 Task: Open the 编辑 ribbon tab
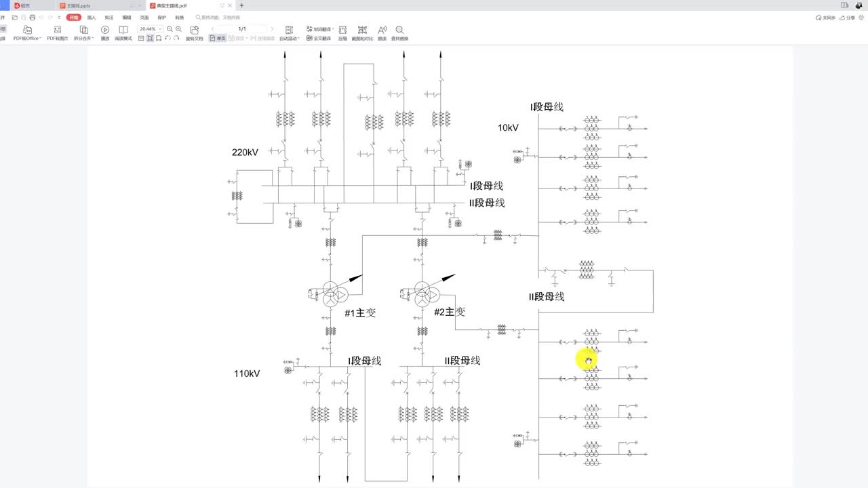click(127, 17)
